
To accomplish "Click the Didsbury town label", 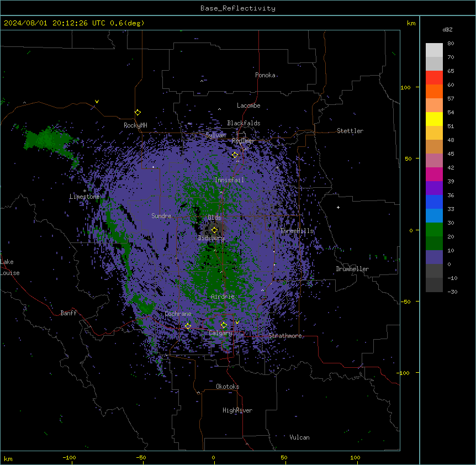I will [211, 238].
